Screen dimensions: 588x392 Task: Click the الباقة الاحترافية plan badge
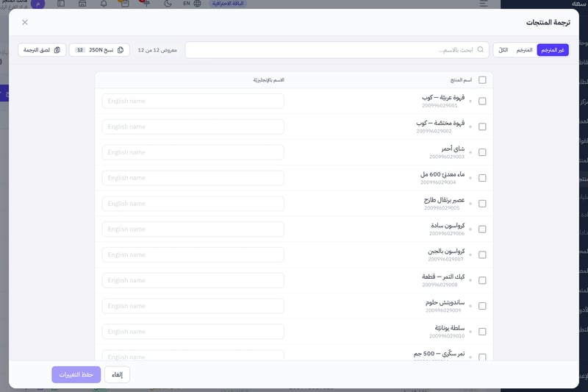228,4
